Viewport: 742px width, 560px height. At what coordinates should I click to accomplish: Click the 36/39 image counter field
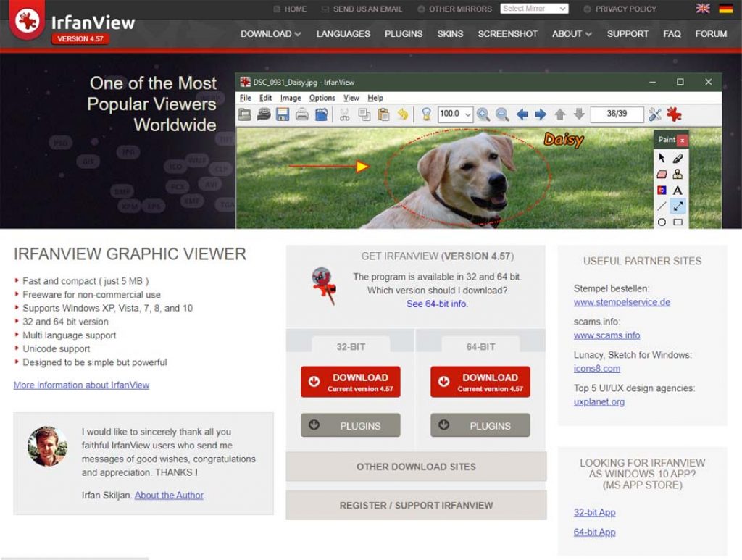point(617,114)
